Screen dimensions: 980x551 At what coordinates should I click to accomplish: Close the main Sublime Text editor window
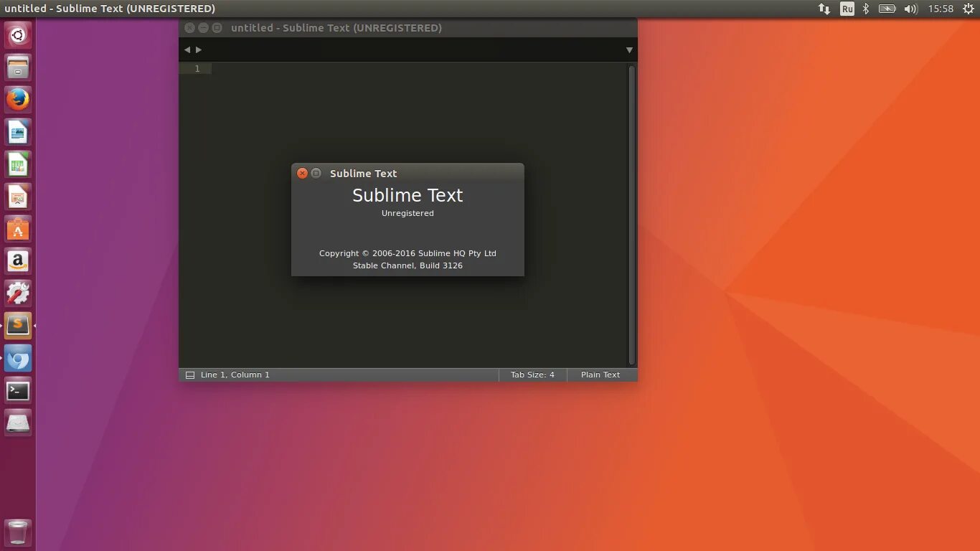click(x=189, y=28)
